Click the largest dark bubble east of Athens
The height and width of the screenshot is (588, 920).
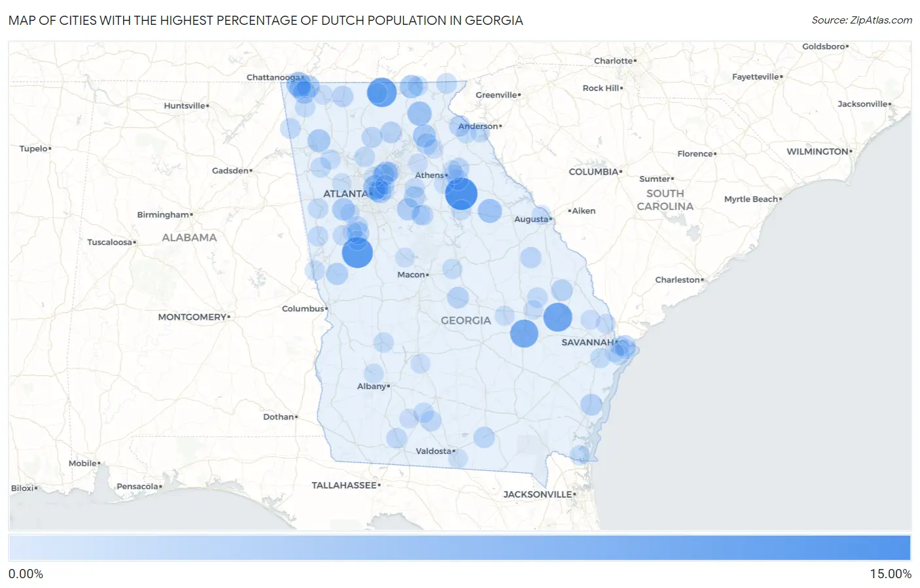[461, 194]
